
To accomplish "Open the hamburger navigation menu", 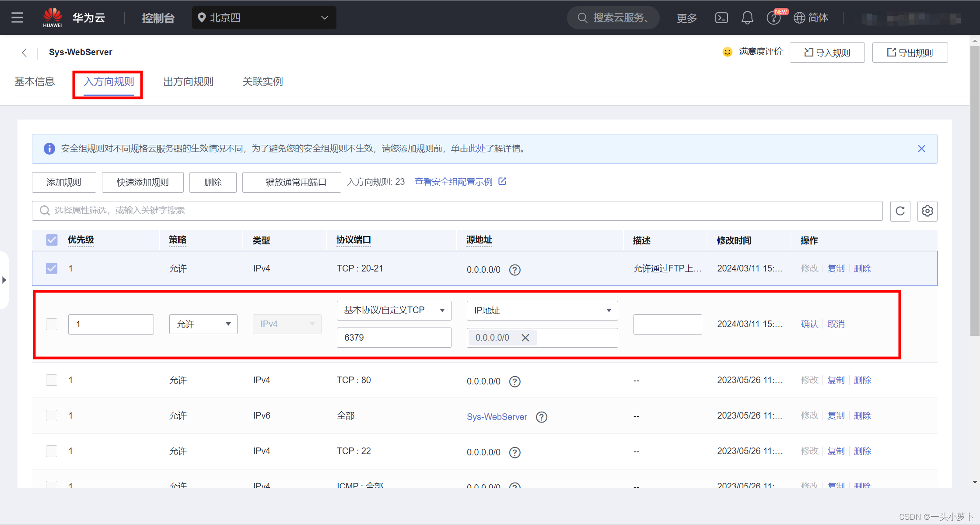I will pos(17,18).
